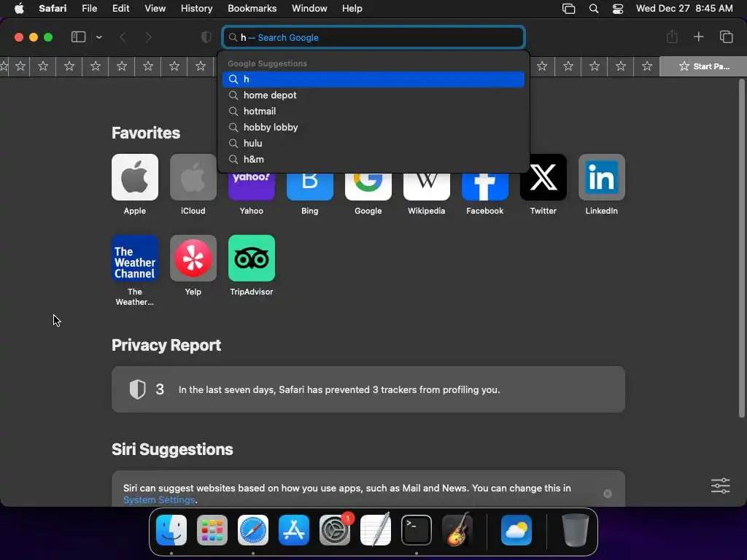747x560 pixels.
Task: Click the page vertical scrollbar
Action: tap(741, 249)
